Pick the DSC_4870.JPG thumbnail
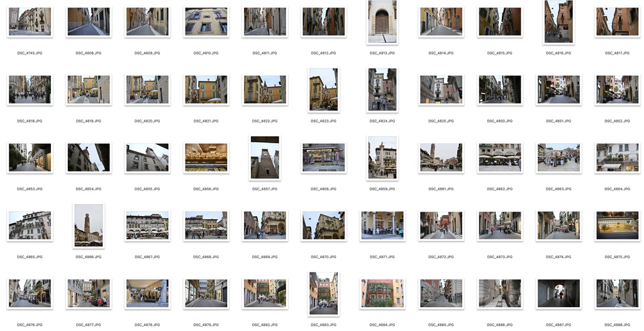This screenshot has height=331, width=644. pos(323,225)
